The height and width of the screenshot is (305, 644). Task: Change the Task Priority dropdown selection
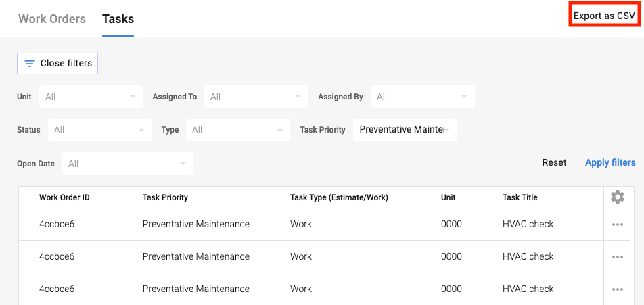405,130
